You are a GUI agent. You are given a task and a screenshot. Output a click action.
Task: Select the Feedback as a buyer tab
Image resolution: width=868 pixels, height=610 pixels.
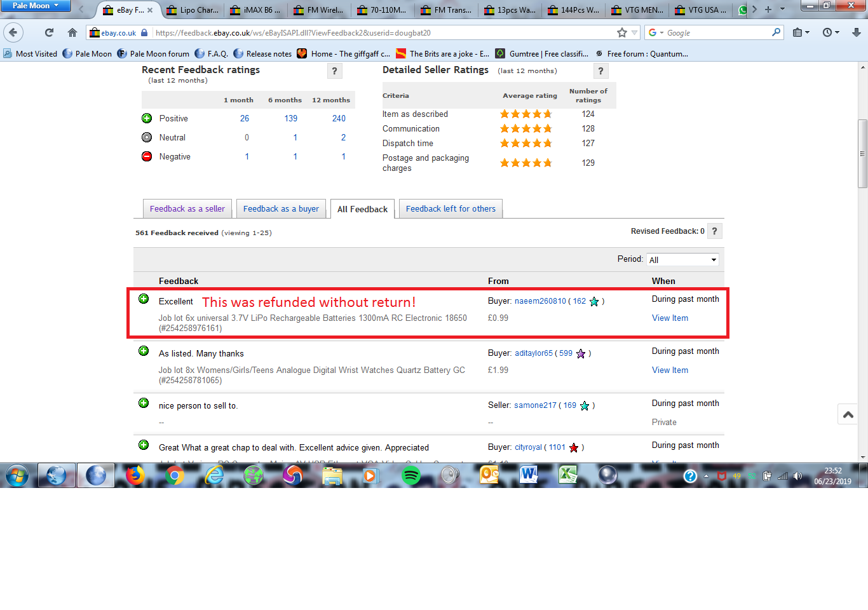tap(281, 209)
